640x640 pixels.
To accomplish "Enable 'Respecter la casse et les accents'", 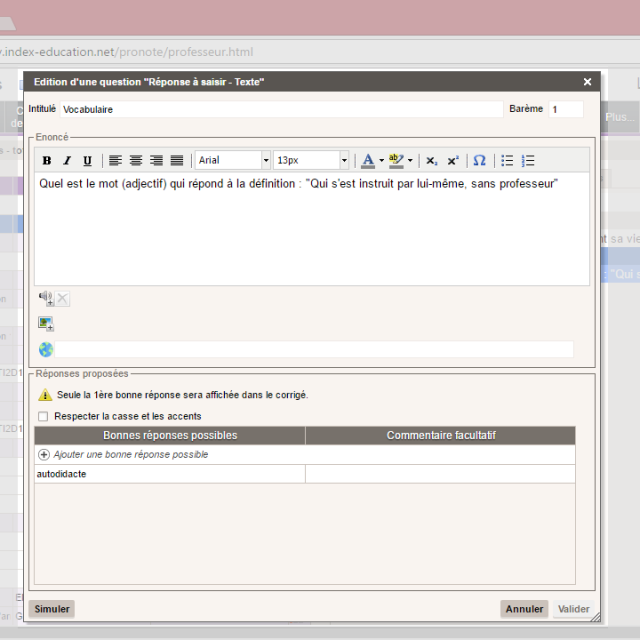I will 43,416.
